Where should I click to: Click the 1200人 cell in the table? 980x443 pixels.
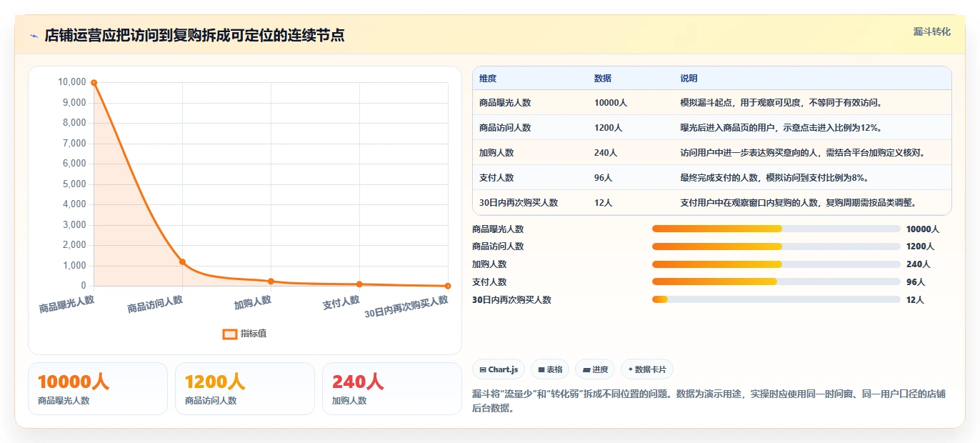pos(609,128)
